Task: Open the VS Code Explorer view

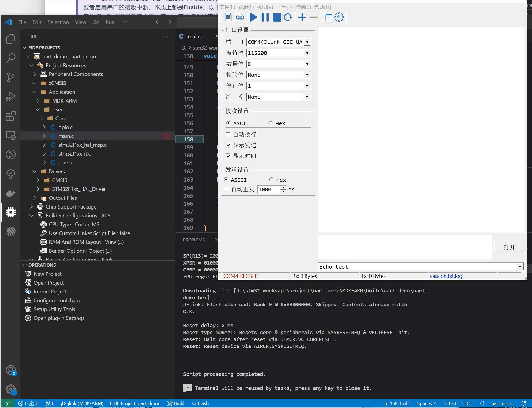Action: (x=10, y=39)
